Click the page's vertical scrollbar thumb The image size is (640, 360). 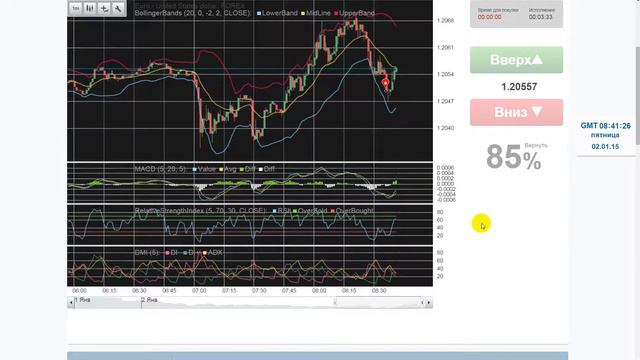tap(638, 95)
